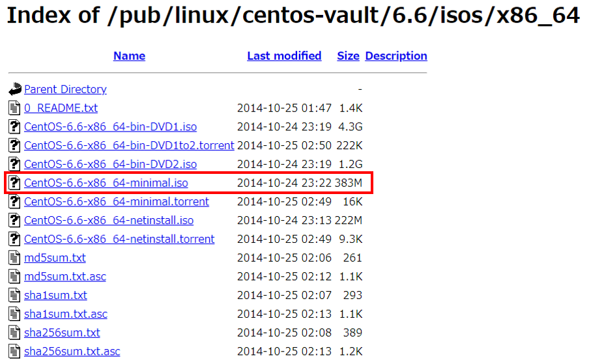Click the file icon beside sha256sum.txt
This screenshot has height=364, width=589.
[14, 333]
